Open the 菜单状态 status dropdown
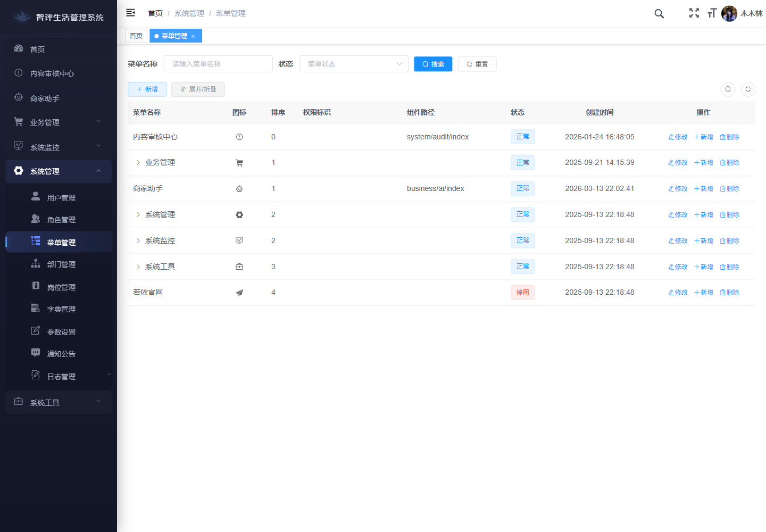Image resolution: width=766 pixels, height=532 pixels. (x=354, y=64)
